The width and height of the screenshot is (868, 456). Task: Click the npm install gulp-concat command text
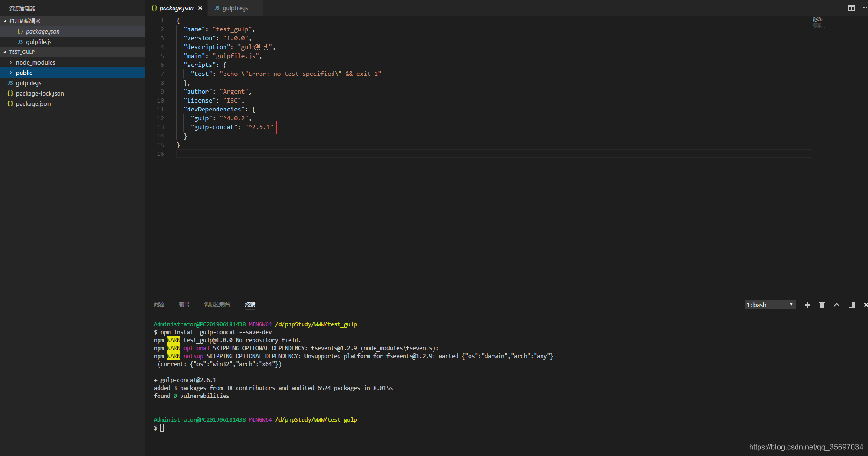click(x=216, y=332)
